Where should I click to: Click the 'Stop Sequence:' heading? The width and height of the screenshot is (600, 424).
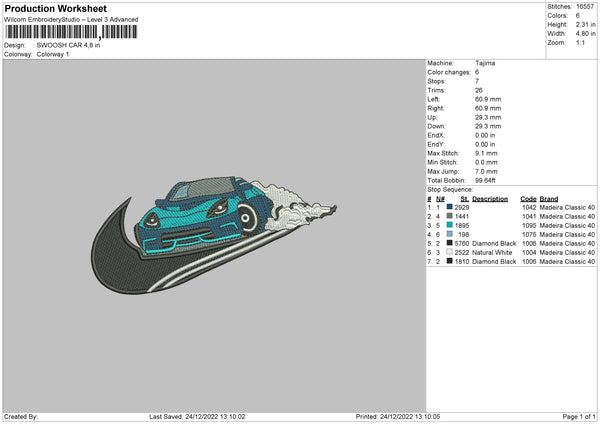coord(450,190)
